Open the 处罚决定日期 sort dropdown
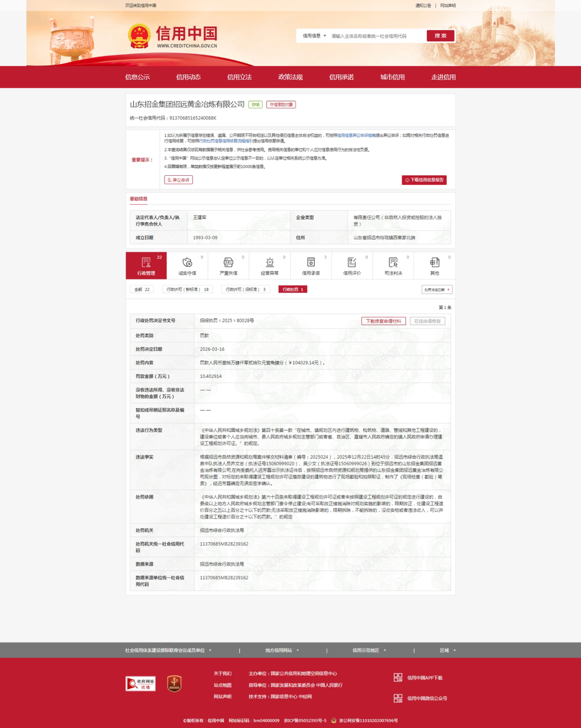The height and width of the screenshot is (728, 581). click(437, 289)
